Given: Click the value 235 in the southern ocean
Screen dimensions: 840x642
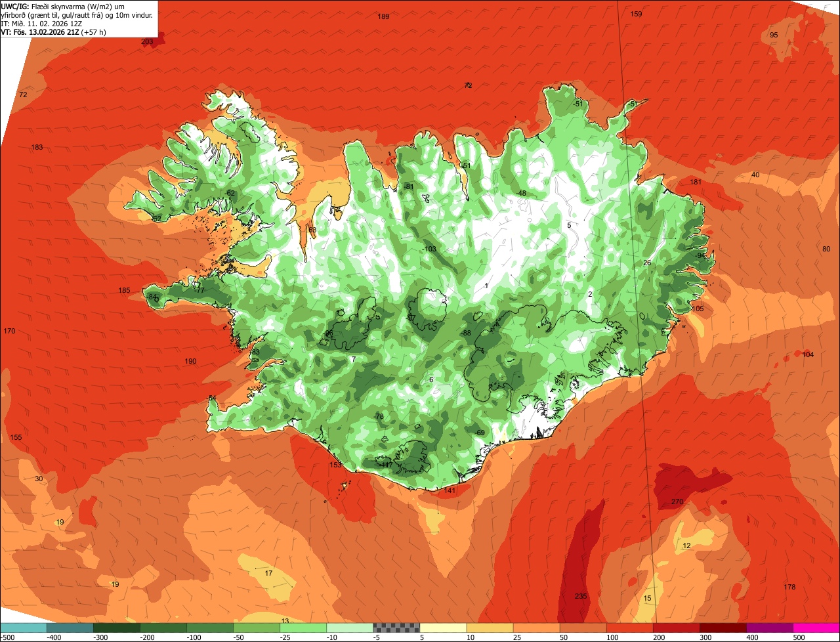Looking at the screenshot, I should tap(581, 596).
